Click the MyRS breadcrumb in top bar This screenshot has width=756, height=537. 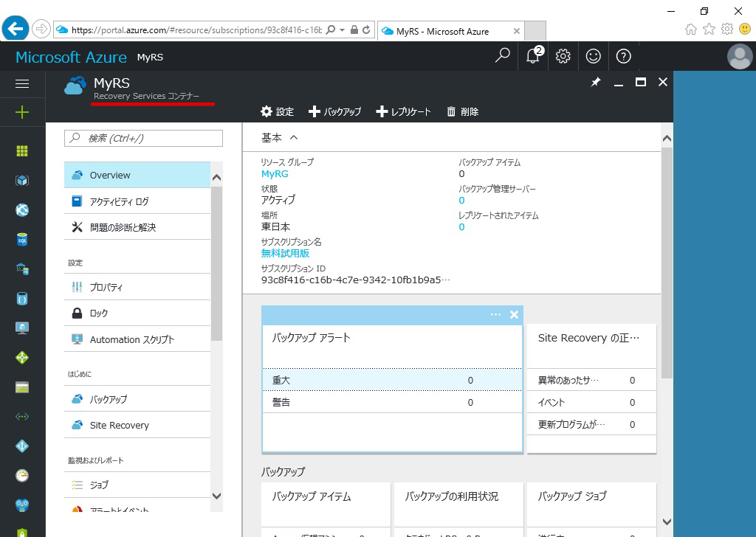tap(150, 58)
